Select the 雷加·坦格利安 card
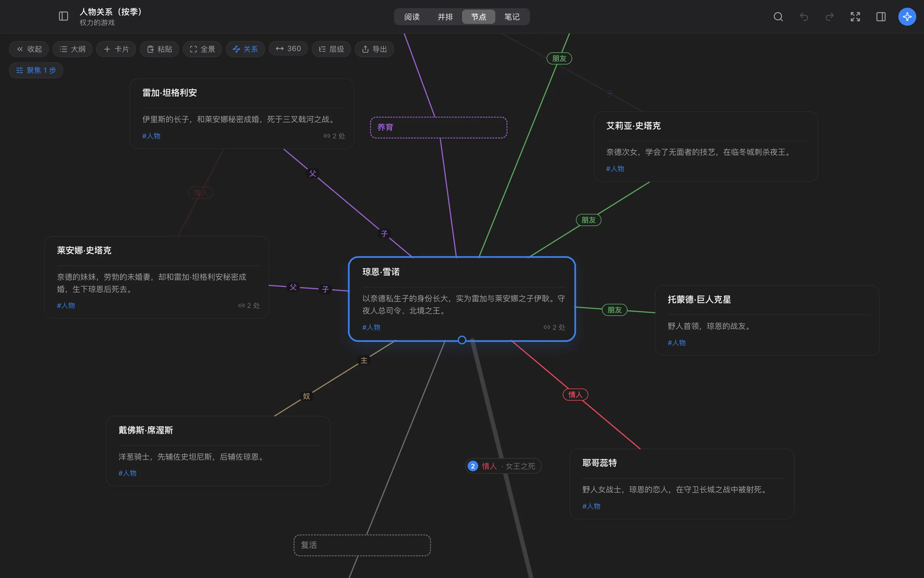 click(x=242, y=114)
